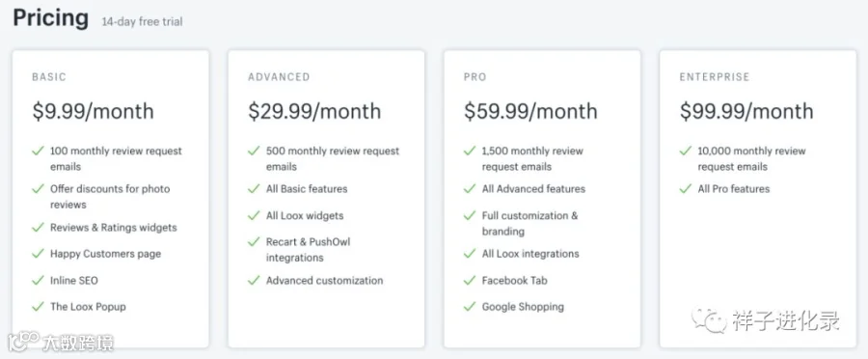
Task: Choose the Enterprise plan heading
Action: point(715,77)
